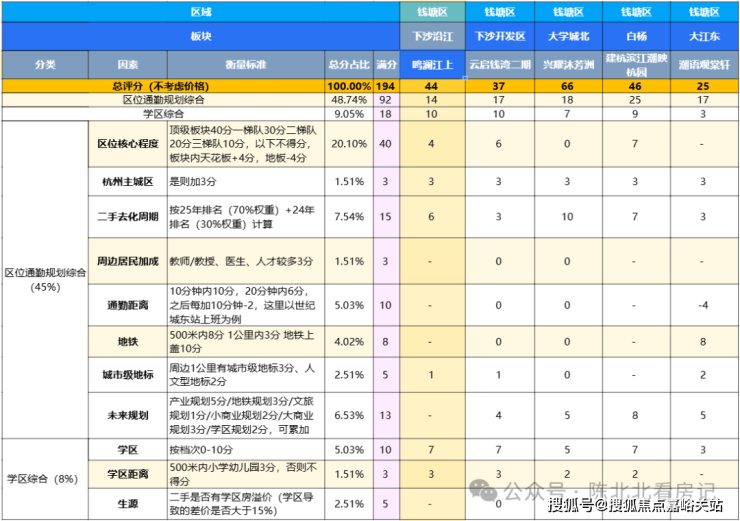This screenshot has width=740, height=521.
Task: Select the 周边居民加成 factor cell
Action: (127, 261)
